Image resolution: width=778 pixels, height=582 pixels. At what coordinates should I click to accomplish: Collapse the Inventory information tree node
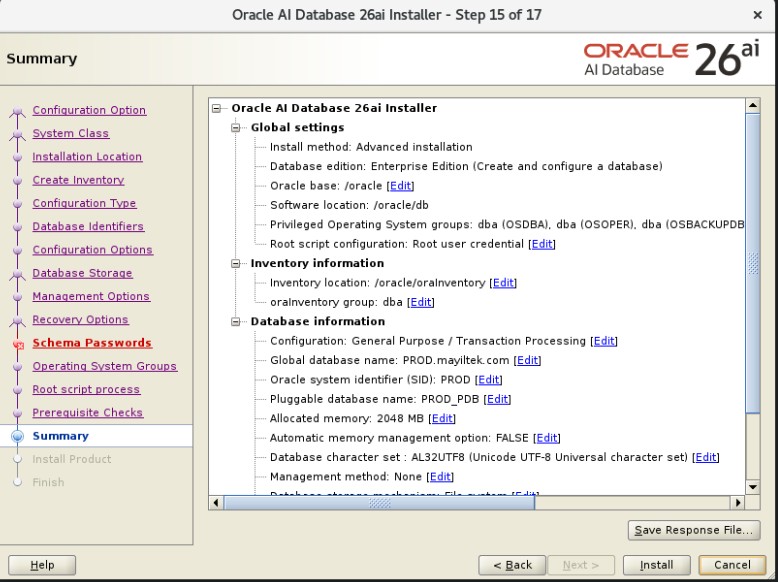click(236, 263)
